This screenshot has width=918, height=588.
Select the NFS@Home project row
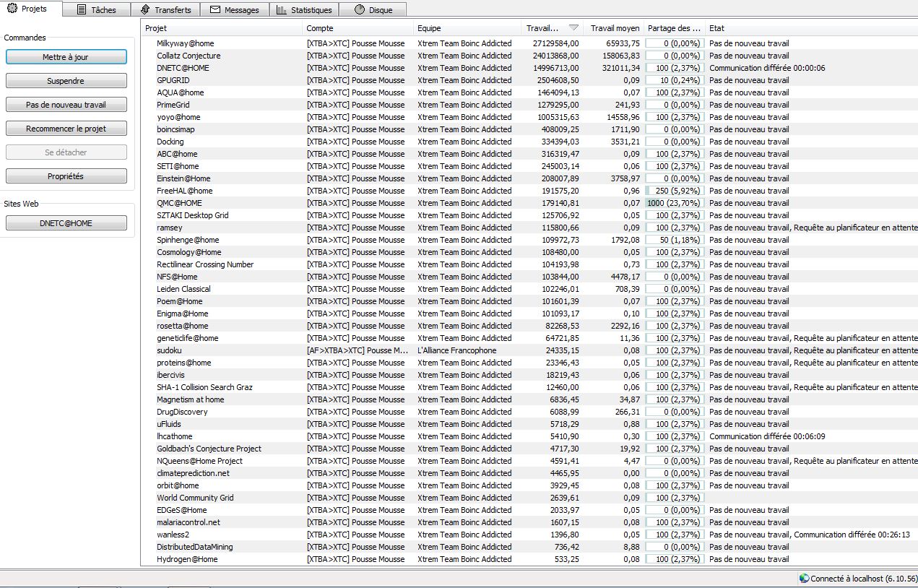tap(529, 277)
